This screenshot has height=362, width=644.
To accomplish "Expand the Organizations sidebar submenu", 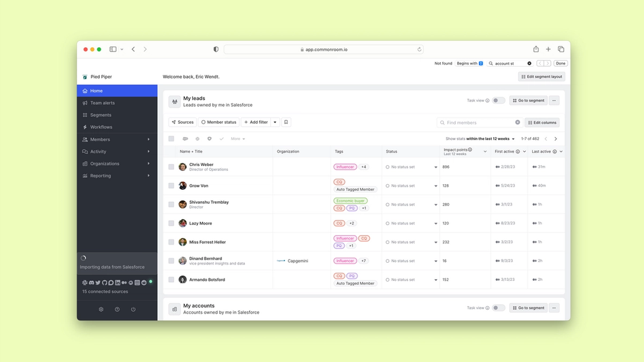I will coord(148,163).
